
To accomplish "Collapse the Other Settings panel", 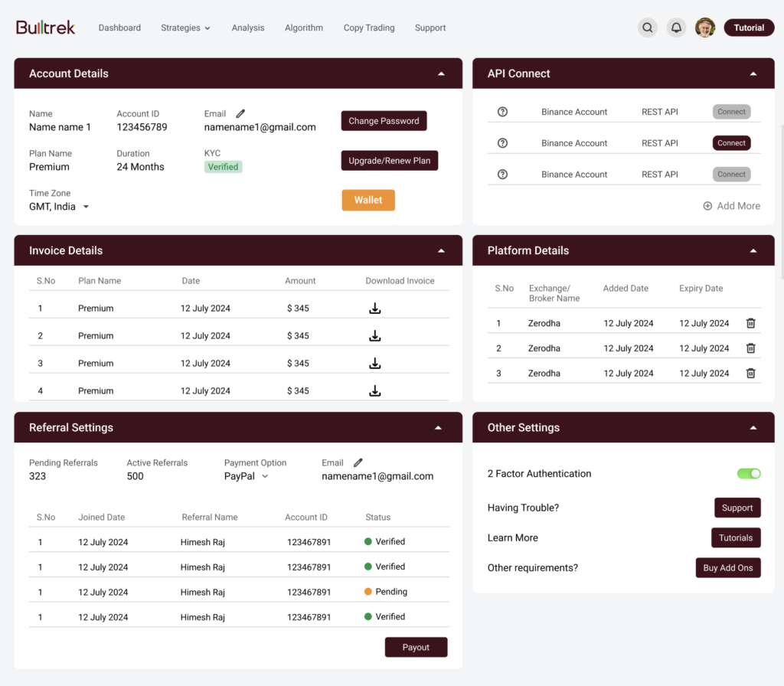I will pyautogui.click(x=753, y=428).
